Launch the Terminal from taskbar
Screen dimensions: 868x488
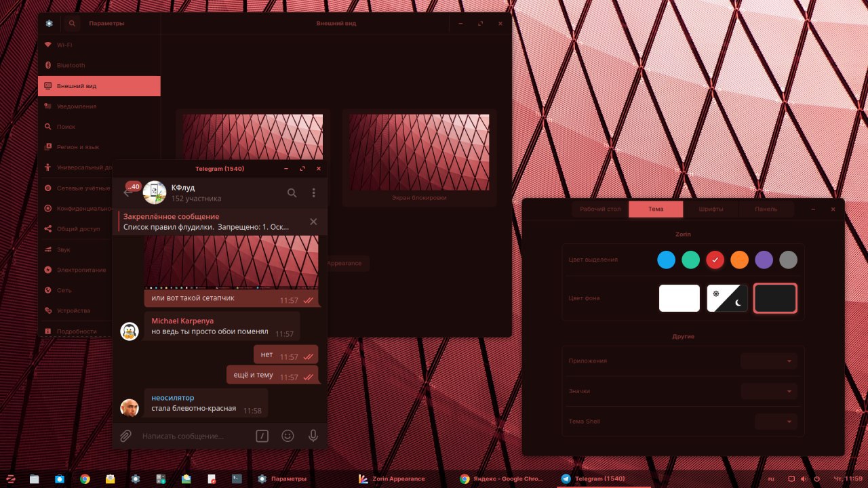tap(237, 479)
